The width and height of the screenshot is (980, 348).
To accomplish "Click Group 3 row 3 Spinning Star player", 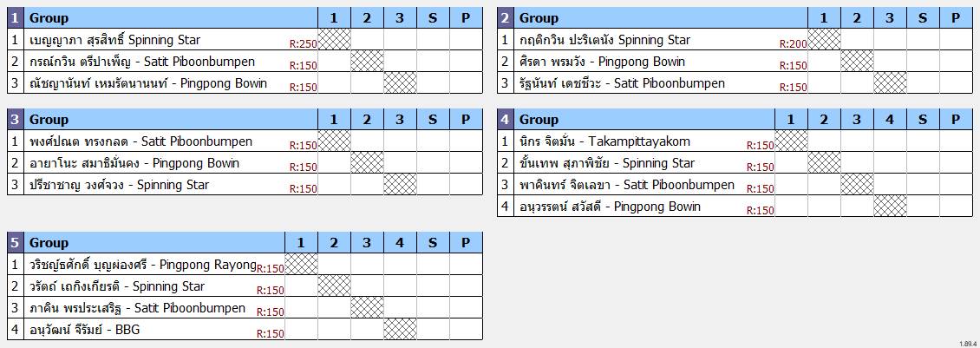I will click(x=120, y=185).
